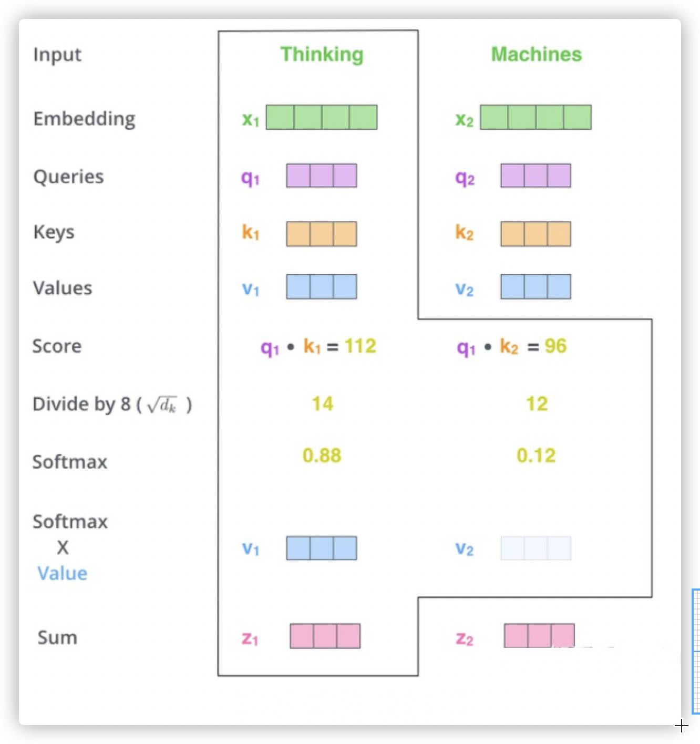Click the softmax value 0.12
Image resolution: width=700 pixels, height=744 pixels.
point(536,455)
